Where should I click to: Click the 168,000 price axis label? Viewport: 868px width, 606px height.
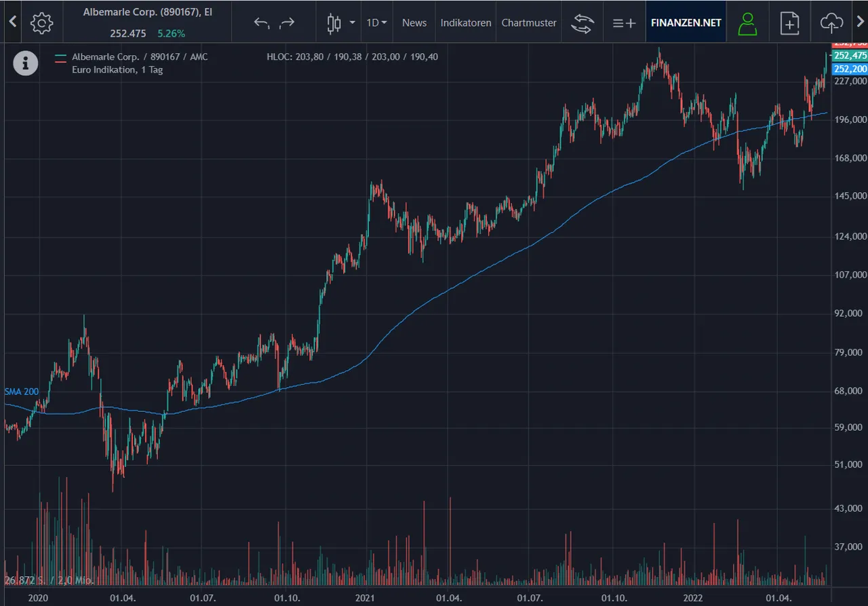[850, 158]
